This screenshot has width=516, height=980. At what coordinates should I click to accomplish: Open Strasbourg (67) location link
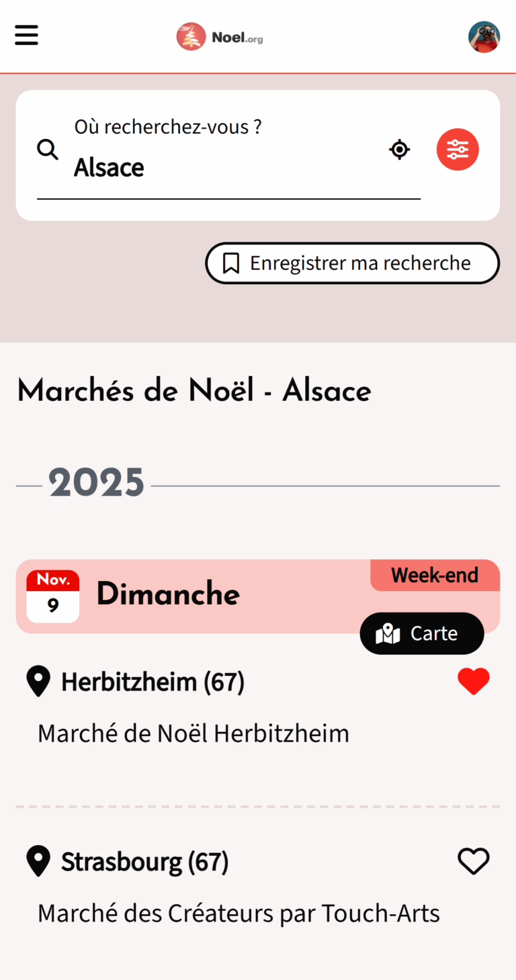coord(144,861)
